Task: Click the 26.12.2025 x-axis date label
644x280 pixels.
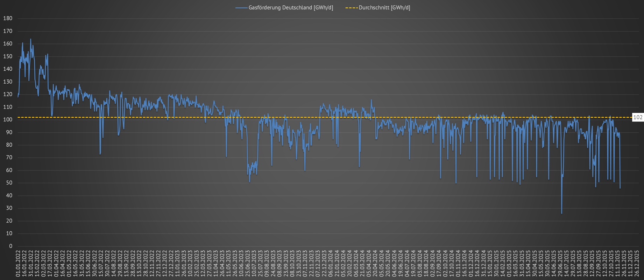Action: click(637, 264)
